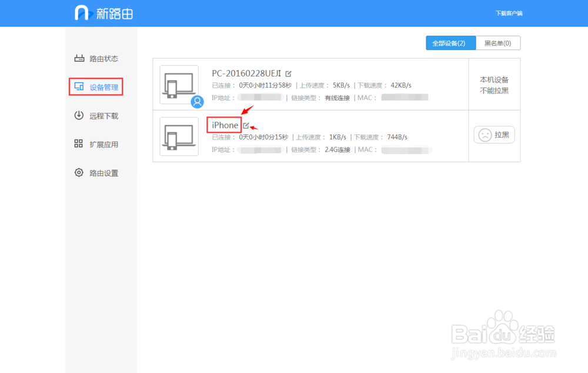Click the blurred IP地址 value of iPhone
This screenshot has width=588, height=373.
262,149
